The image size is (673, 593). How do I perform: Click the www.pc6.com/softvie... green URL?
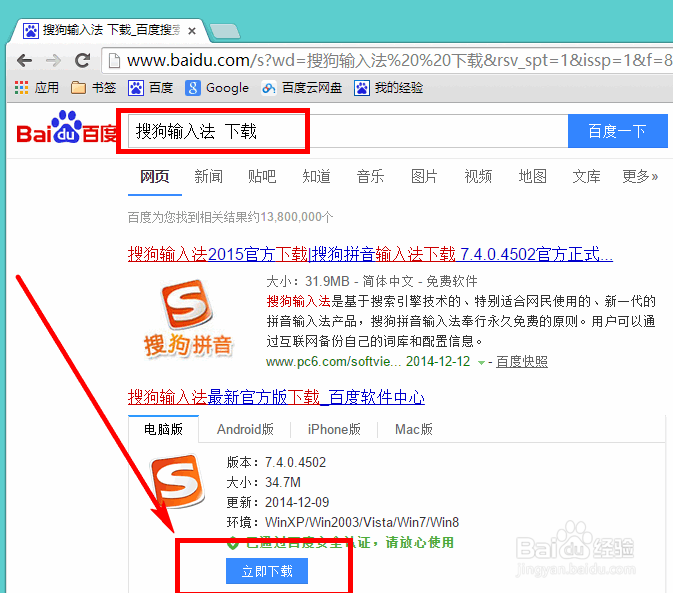pos(333,362)
